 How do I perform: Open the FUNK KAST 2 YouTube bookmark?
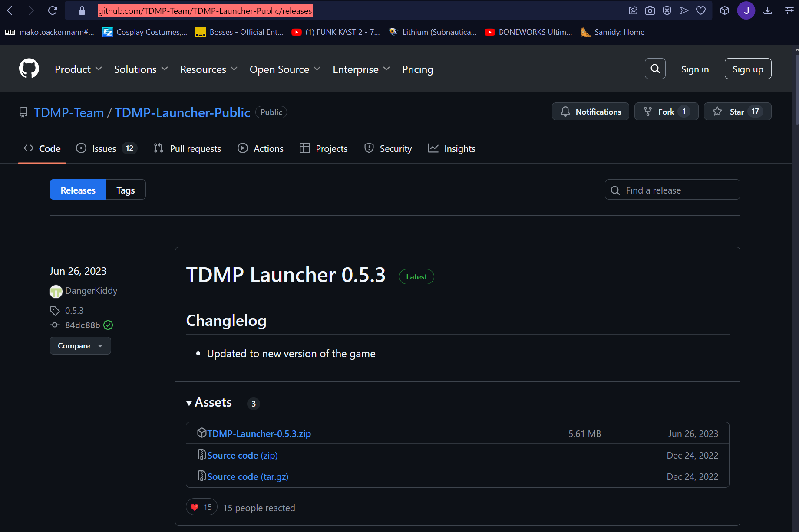click(336, 32)
